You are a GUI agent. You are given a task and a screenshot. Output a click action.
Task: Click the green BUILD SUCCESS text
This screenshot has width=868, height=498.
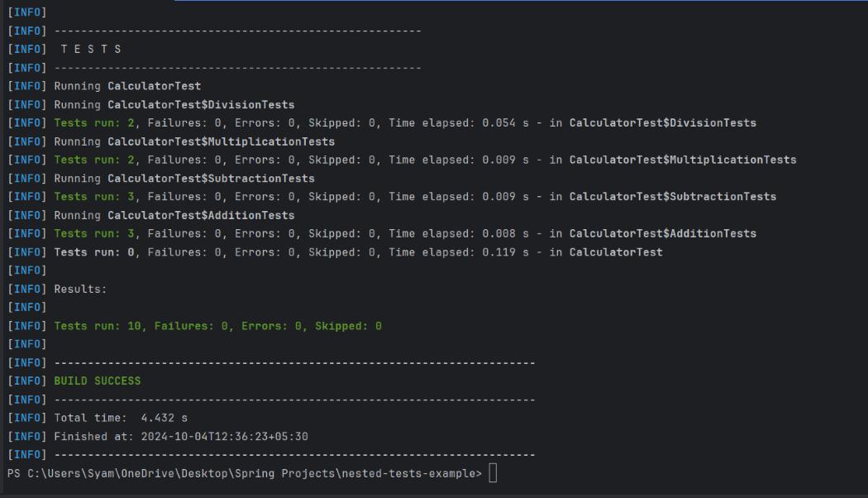pos(98,381)
